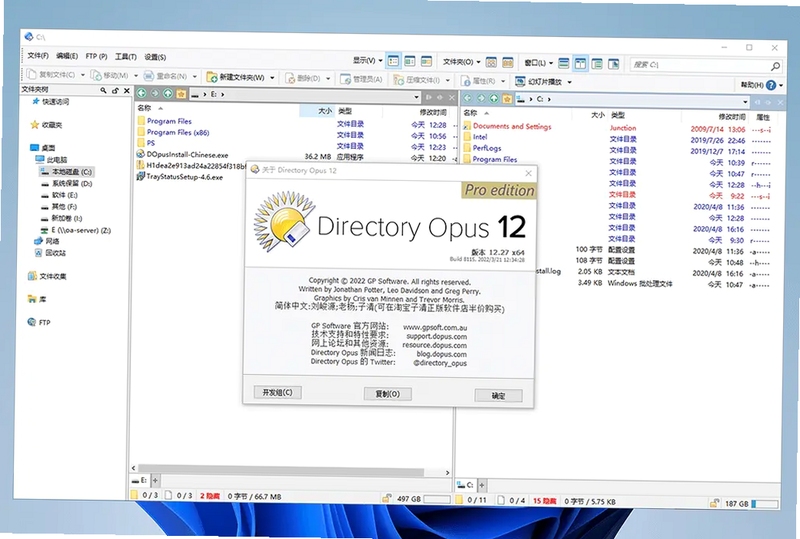Viewport: 800px width, 539px height.
Task: Open the left E: path history dropdown
Action: pos(416,96)
